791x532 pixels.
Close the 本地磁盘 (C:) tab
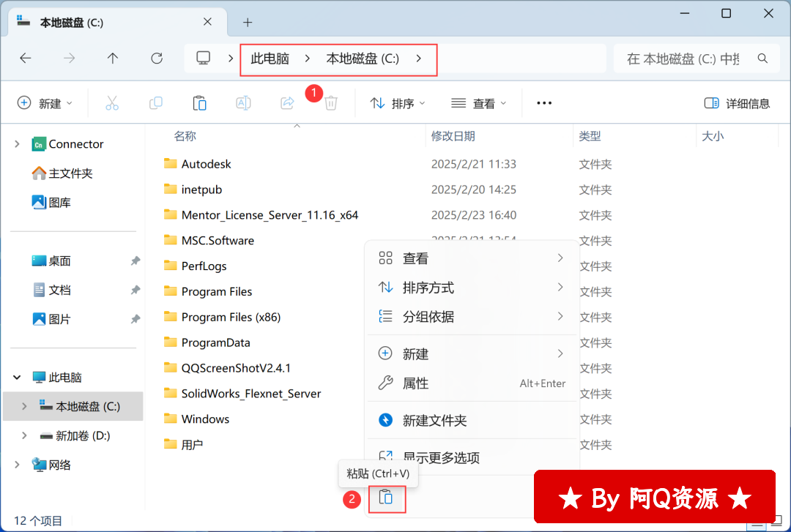(207, 22)
